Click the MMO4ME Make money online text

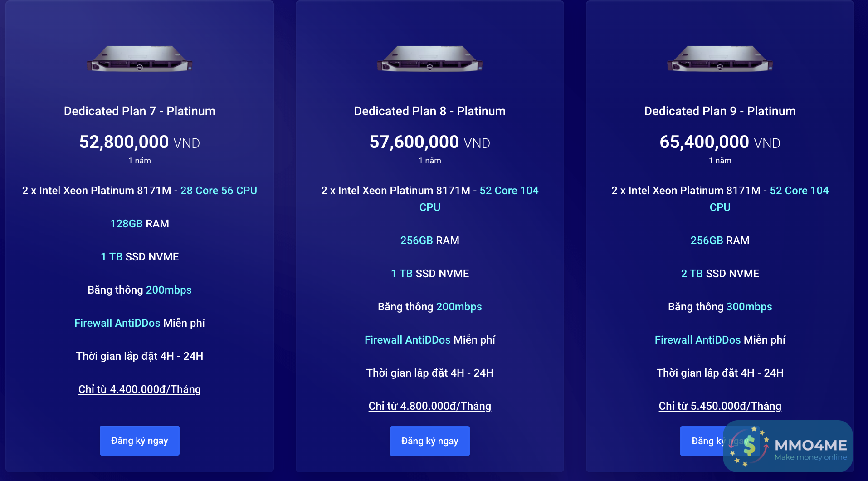click(x=810, y=450)
